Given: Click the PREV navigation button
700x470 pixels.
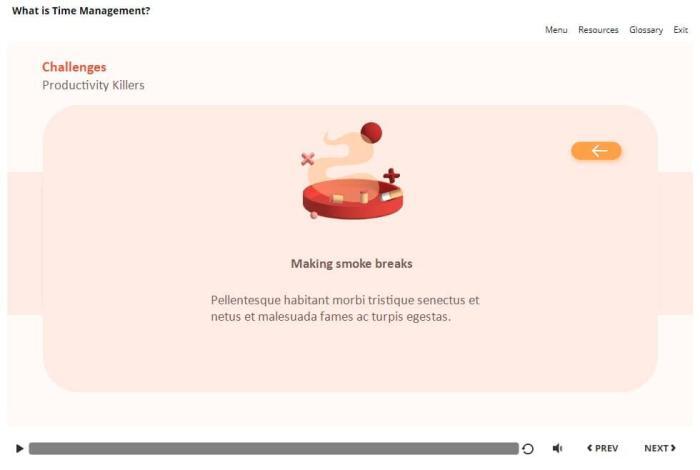Looking at the screenshot, I should point(602,448).
